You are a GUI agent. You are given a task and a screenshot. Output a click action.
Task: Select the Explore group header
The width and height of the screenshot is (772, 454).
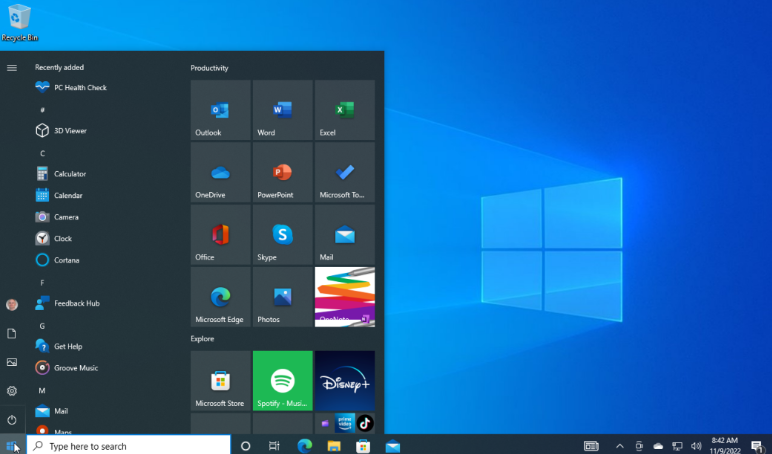202,339
